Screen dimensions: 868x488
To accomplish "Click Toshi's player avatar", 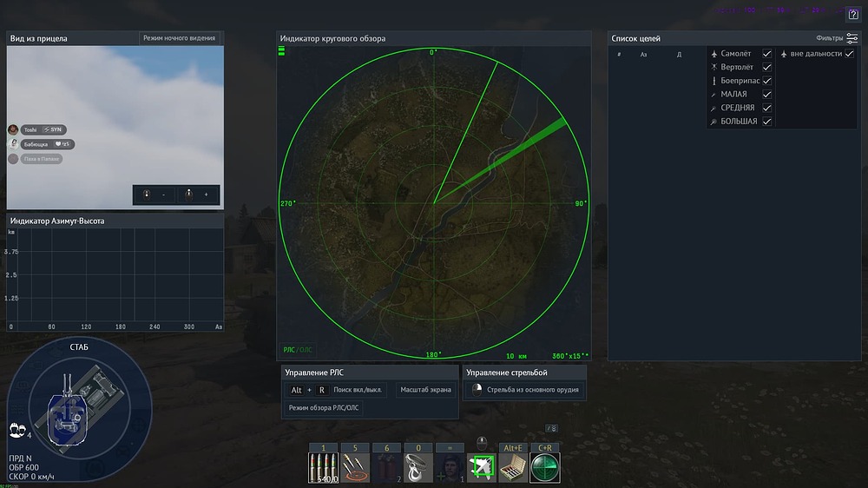I will click(13, 129).
